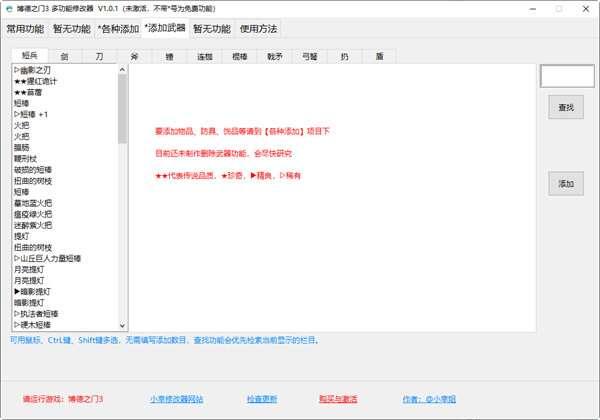Switch to the *各种添加 tab
This screenshot has height=420, width=600.
117,29
